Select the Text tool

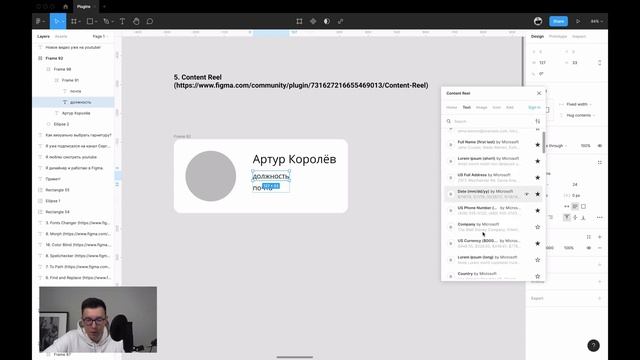pos(122,21)
